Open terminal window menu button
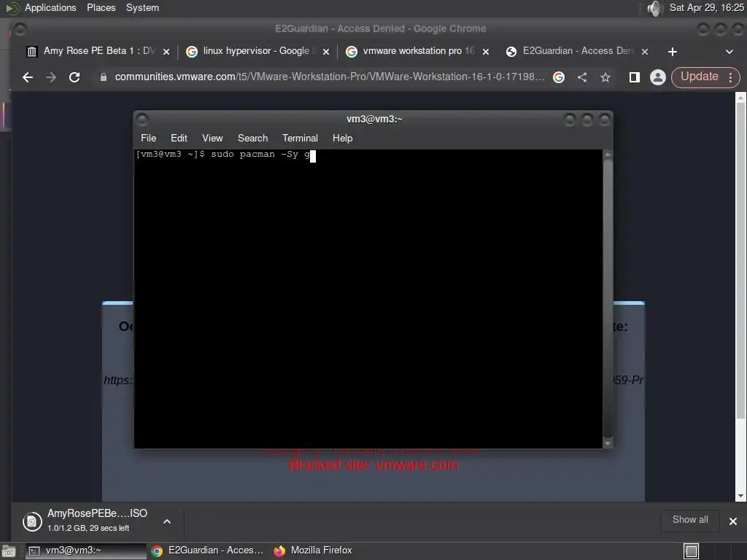Viewport: 747px width, 560px height. [142, 119]
